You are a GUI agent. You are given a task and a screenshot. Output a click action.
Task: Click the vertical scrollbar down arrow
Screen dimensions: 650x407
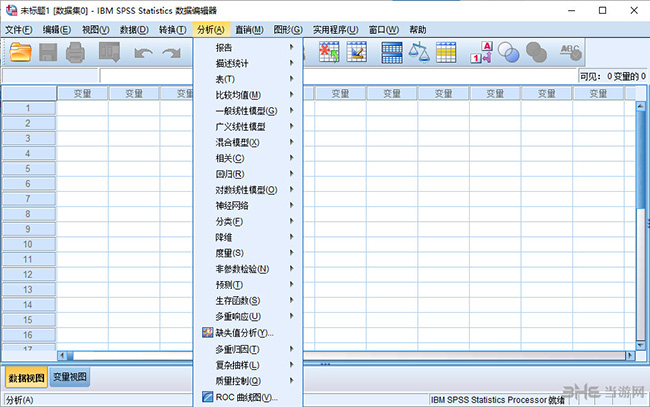640,345
